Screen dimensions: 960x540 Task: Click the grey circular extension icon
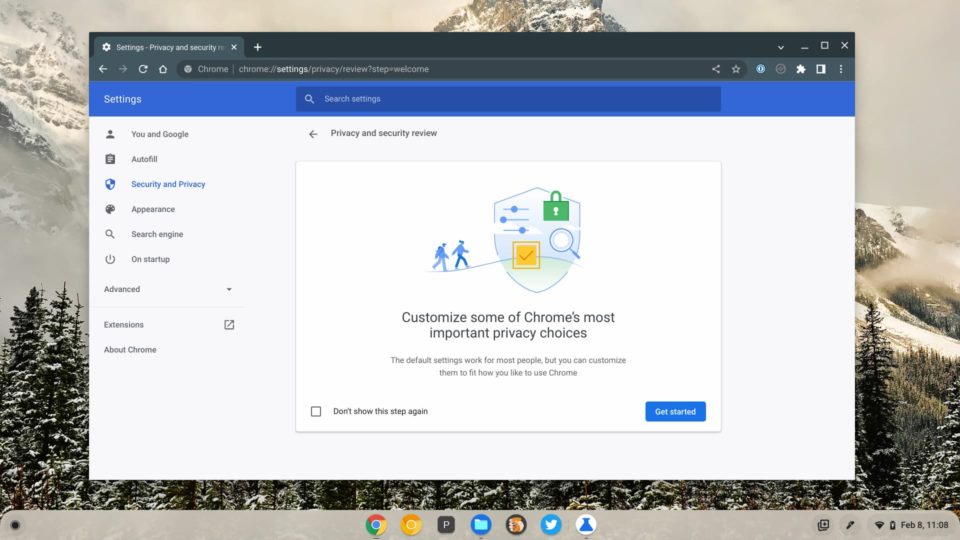click(x=781, y=69)
